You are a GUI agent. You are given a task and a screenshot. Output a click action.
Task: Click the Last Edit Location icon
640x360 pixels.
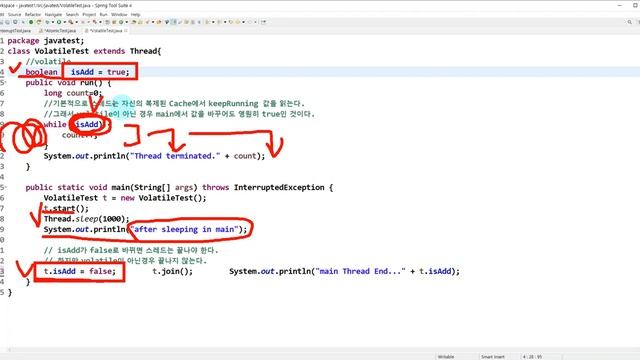231,22
